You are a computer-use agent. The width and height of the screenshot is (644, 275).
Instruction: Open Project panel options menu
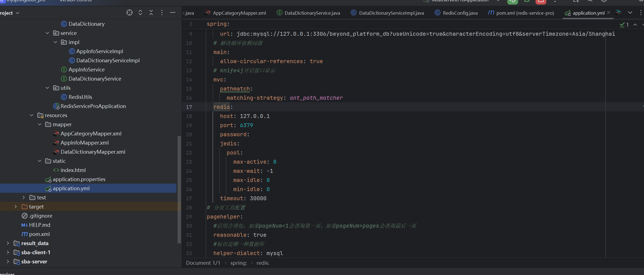[162, 13]
